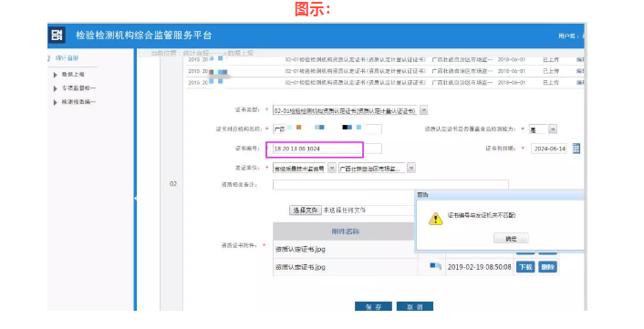This screenshot has width=644, height=329.
Task: Click the 取消 cancel button
Action: pyautogui.click(x=415, y=306)
